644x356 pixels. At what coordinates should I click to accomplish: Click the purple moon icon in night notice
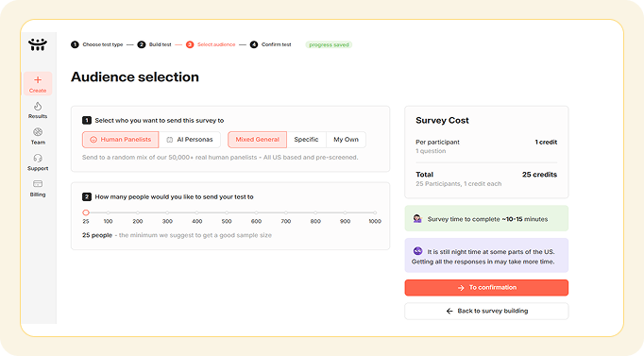(x=417, y=251)
